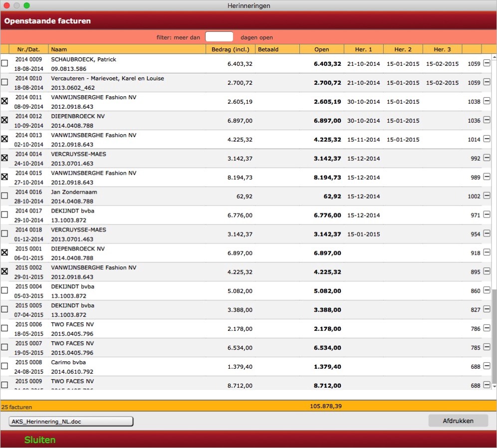Click the invoice list scrollbar thumb
Screen dimensions: 497x448
point(495,336)
